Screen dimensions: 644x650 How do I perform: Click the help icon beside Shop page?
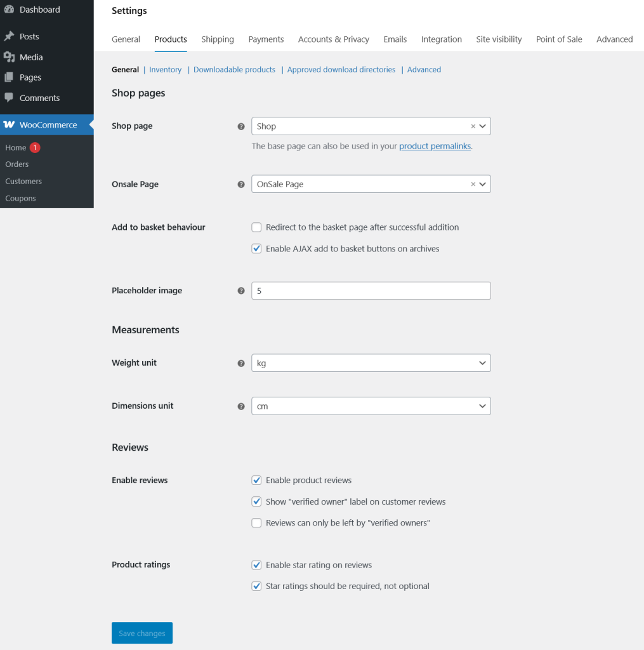click(241, 126)
